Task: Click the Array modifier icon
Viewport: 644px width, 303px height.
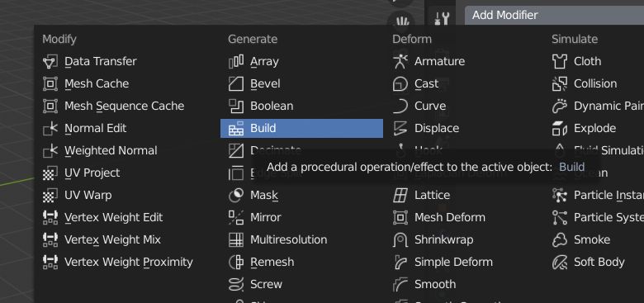Action: (236, 62)
